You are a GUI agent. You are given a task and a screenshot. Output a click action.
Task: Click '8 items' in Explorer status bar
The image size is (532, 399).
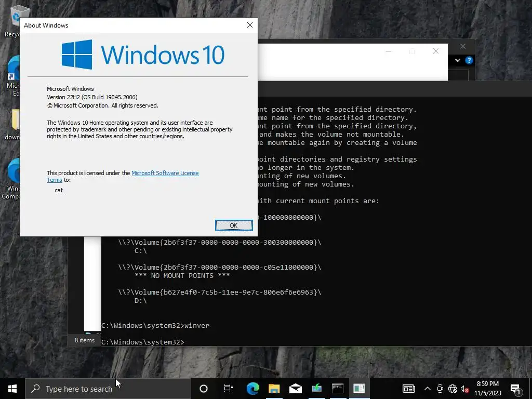(85, 340)
